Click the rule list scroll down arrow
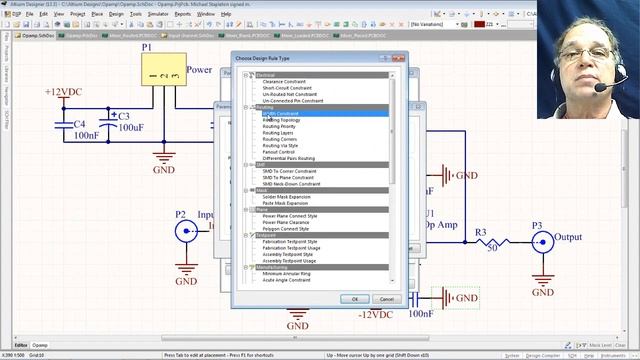Image resolution: width=640 pixels, height=360 pixels. 392,281
